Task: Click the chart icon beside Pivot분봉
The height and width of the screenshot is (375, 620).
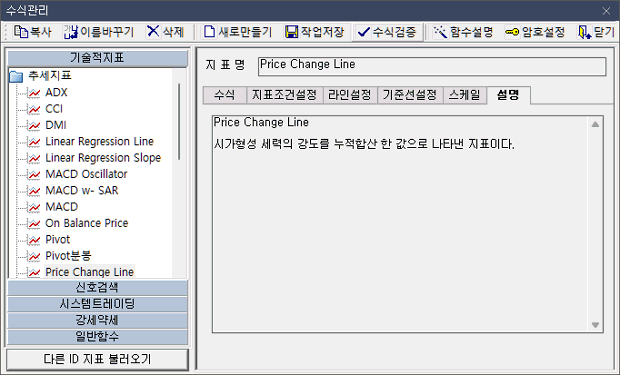Action: click(x=34, y=256)
